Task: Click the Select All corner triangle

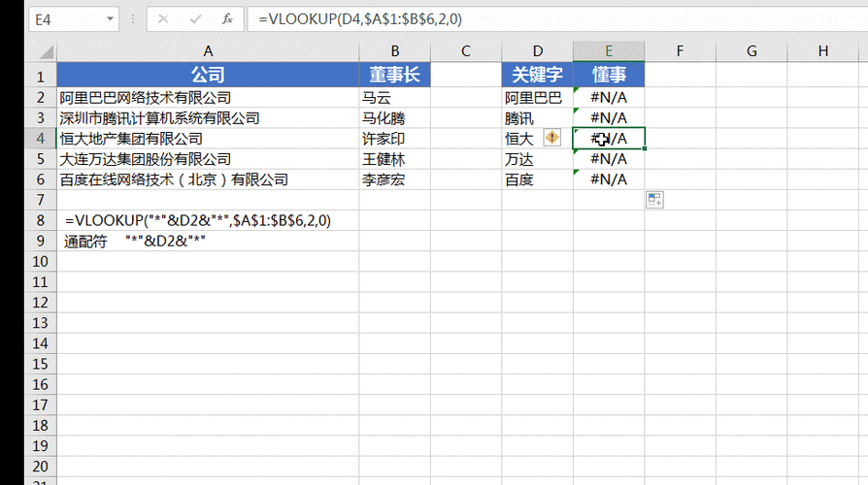Action: point(47,52)
